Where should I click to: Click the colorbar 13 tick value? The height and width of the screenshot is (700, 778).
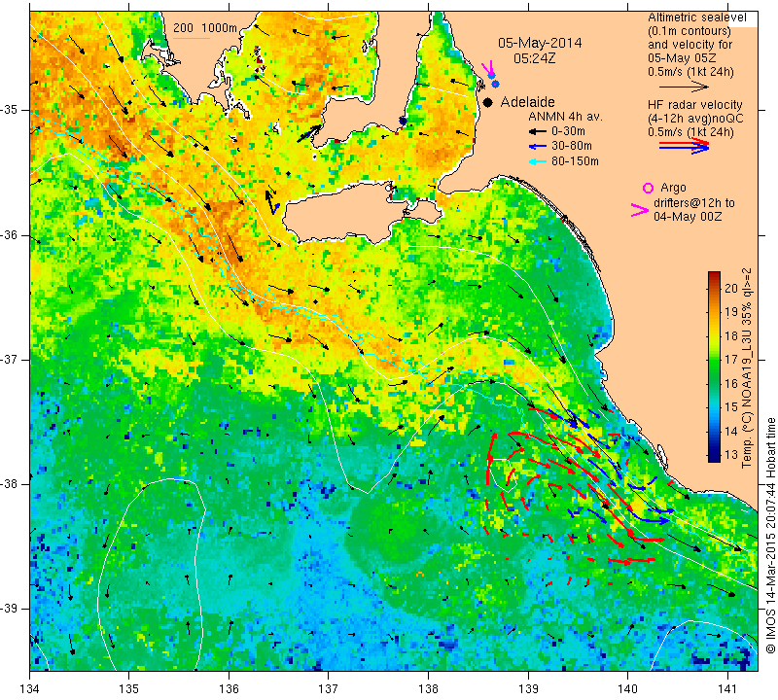pos(731,455)
